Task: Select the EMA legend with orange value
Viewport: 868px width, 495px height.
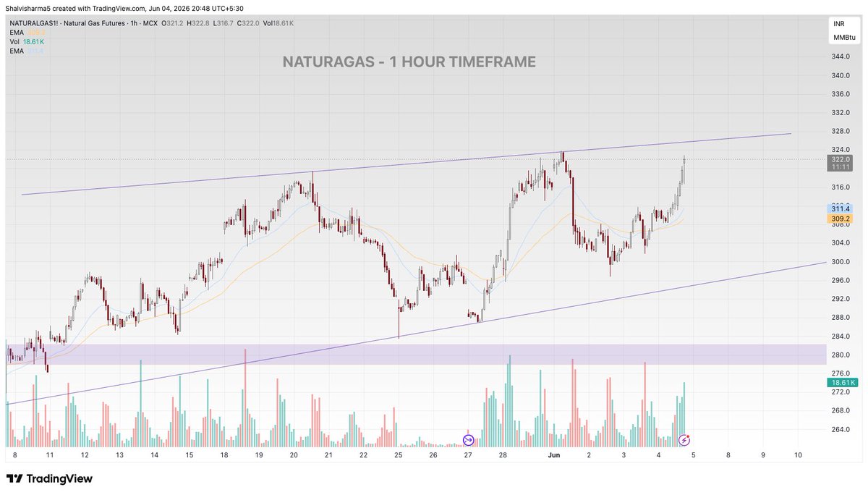Action: [x=27, y=33]
